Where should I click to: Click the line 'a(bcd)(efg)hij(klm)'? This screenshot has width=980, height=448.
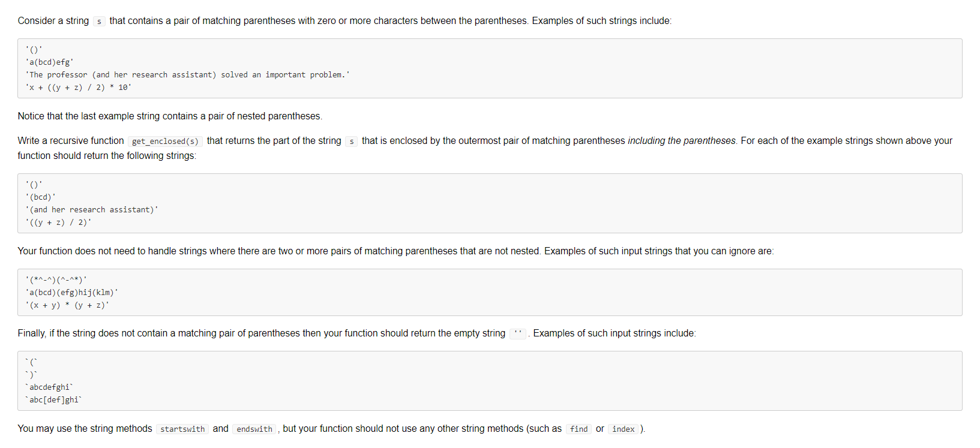72,292
